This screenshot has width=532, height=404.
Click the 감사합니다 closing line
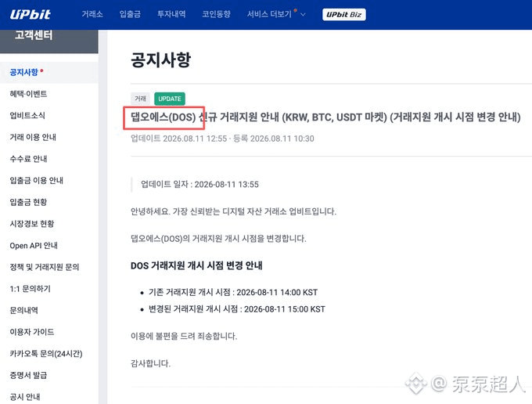click(x=151, y=363)
